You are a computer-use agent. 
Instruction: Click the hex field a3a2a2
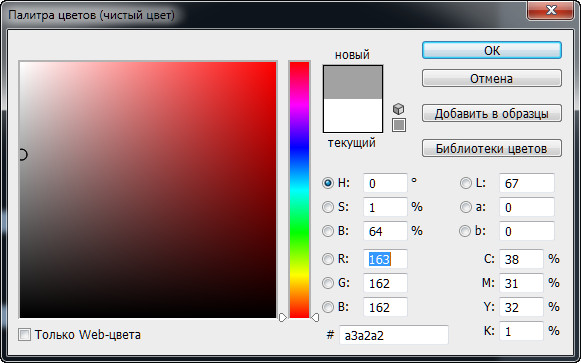(394, 335)
